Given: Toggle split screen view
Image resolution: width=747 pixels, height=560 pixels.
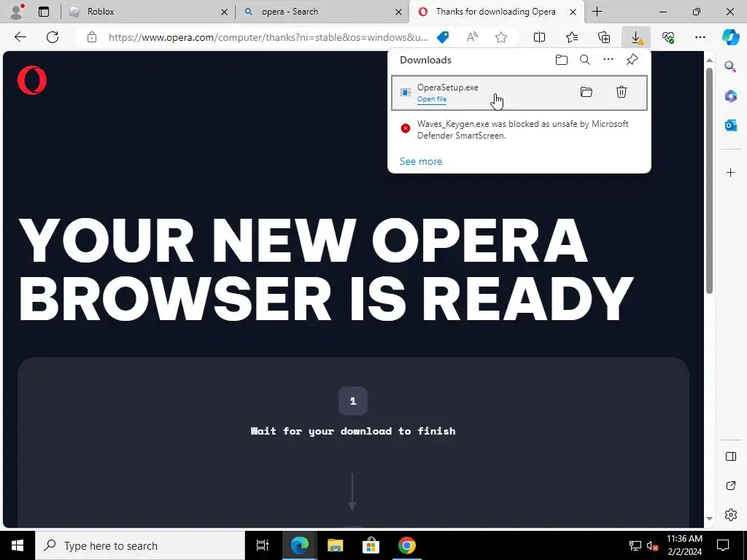Looking at the screenshot, I should coord(539,37).
